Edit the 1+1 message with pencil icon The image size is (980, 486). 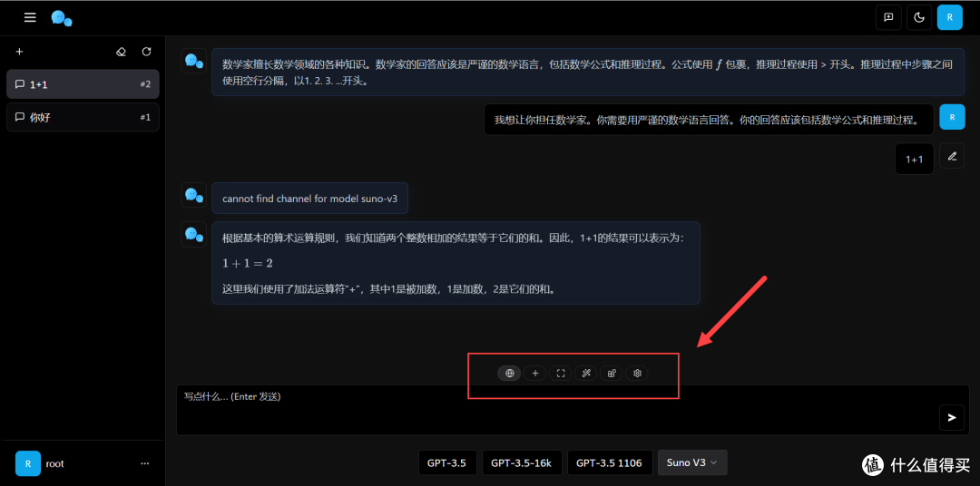pyautogui.click(x=952, y=156)
